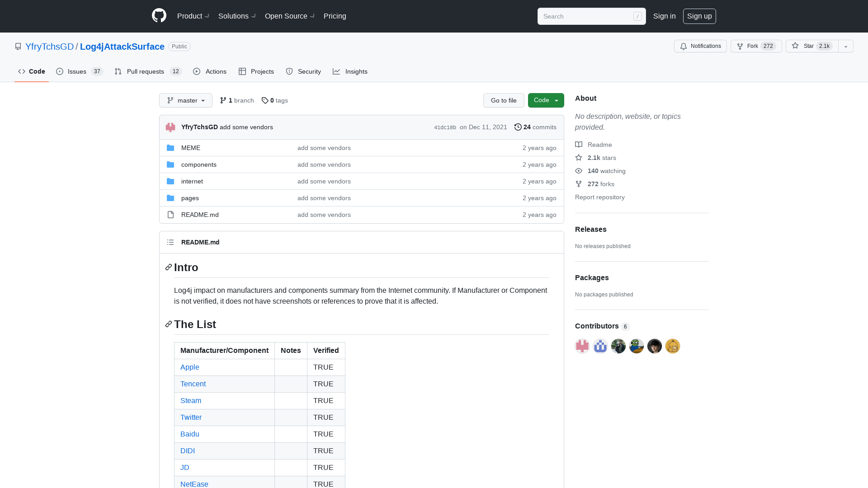Image resolution: width=868 pixels, height=488 pixels.
Task: Open the MEME folder icon
Action: (x=170, y=148)
